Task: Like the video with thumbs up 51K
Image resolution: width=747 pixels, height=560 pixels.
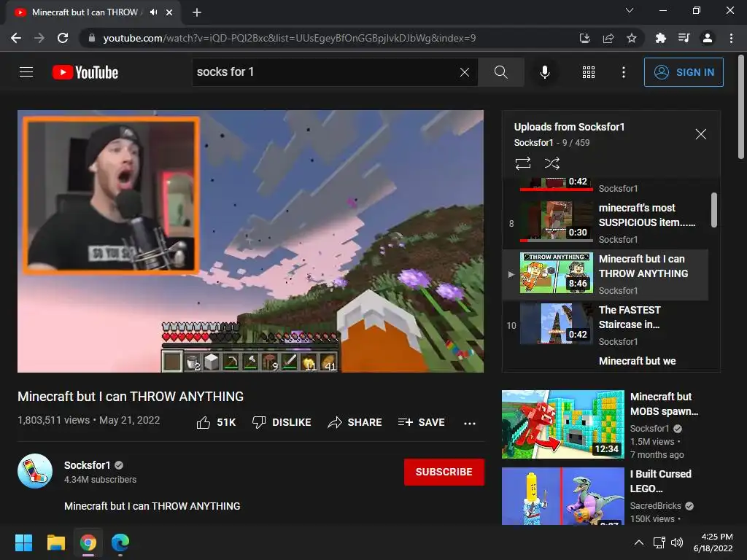Action: (216, 422)
